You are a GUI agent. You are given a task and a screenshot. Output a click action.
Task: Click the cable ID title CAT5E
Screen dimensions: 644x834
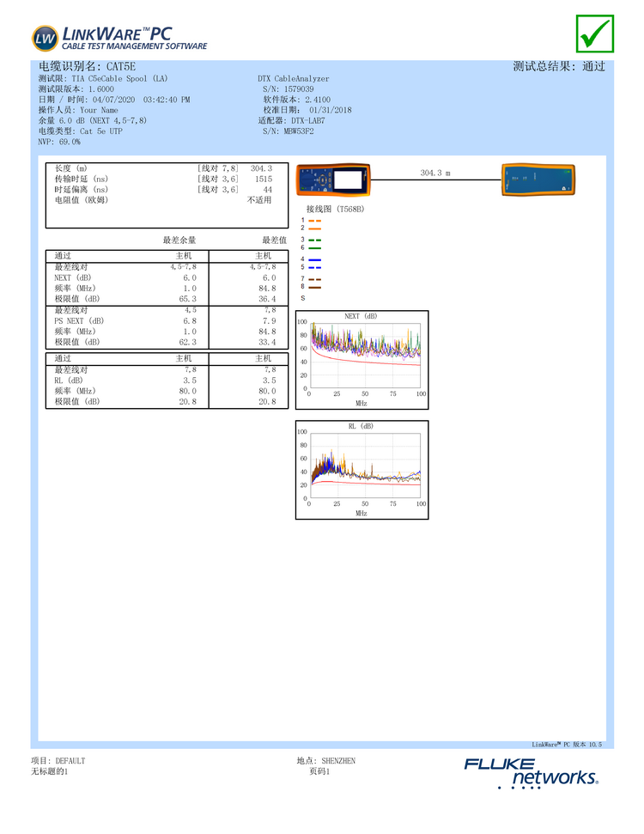coord(87,66)
